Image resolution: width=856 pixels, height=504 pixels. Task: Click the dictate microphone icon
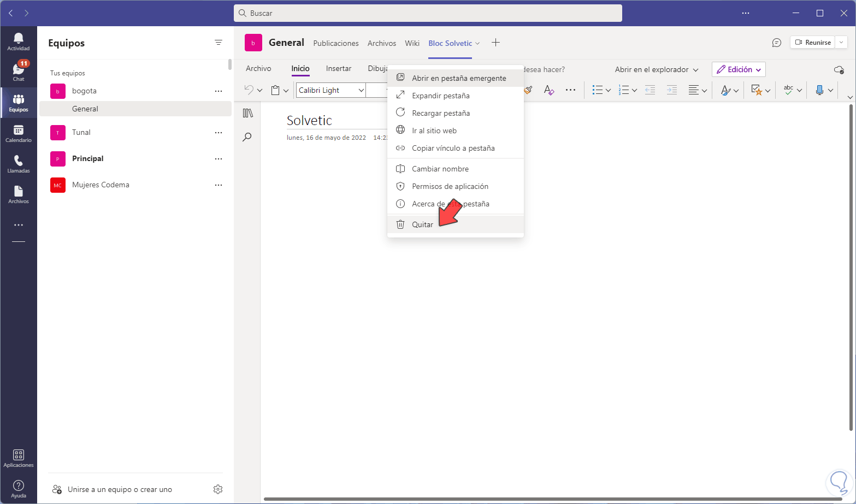[819, 90]
